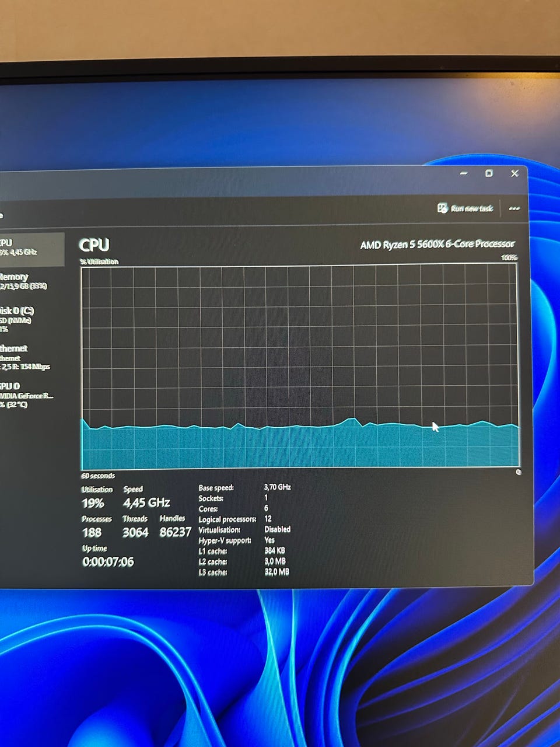Click the 100% graph scale label

coord(509,257)
